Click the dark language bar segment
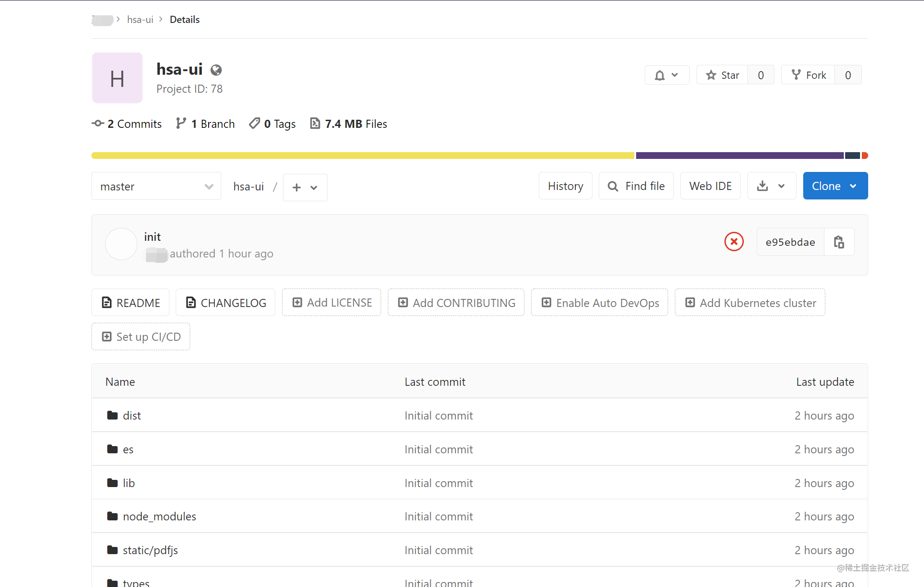This screenshot has height=587, width=924. click(x=852, y=156)
